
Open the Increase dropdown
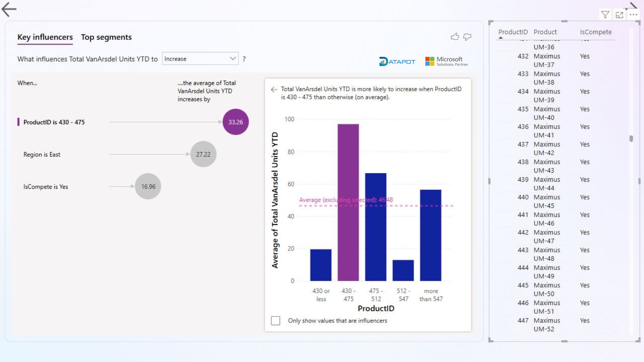pos(200,59)
